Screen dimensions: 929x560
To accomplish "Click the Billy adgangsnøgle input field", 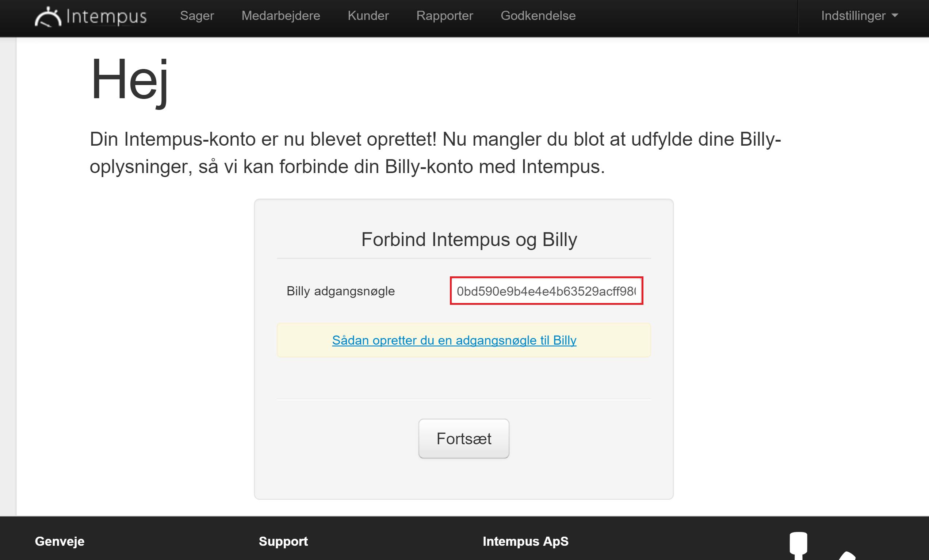I will tap(546, 291).
